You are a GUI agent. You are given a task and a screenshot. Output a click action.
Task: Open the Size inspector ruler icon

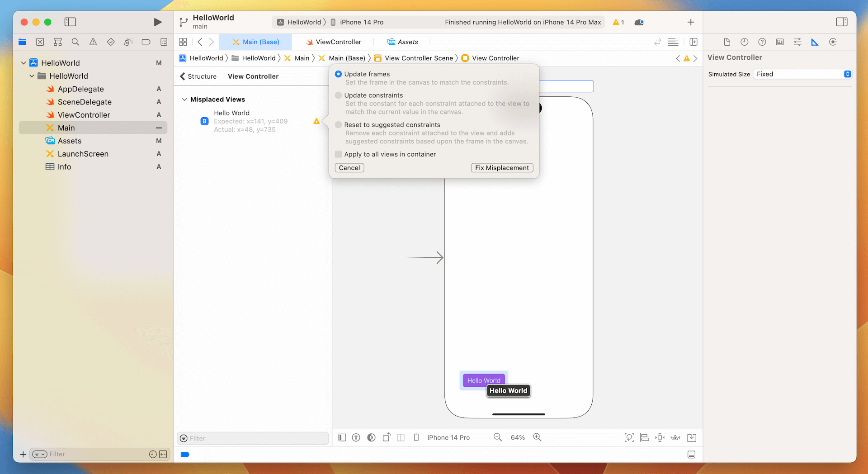click(815, 42)
